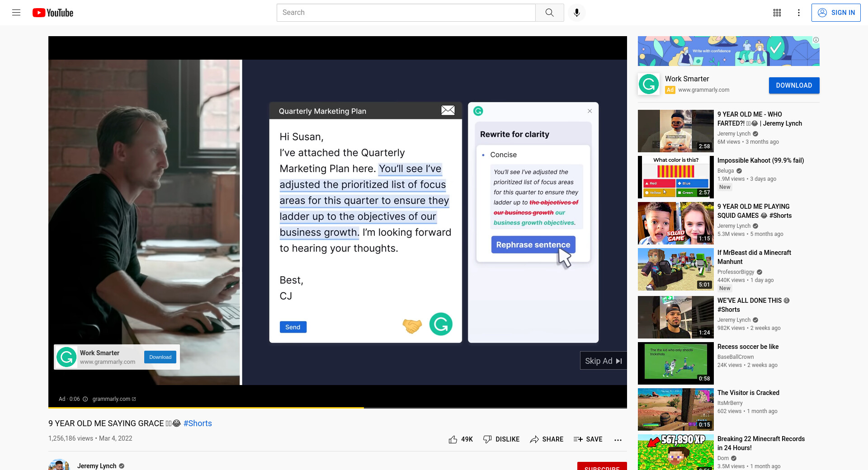Open the www.grammarly.com sidebar ad link
Screen dimensions: 868x470
703,90
